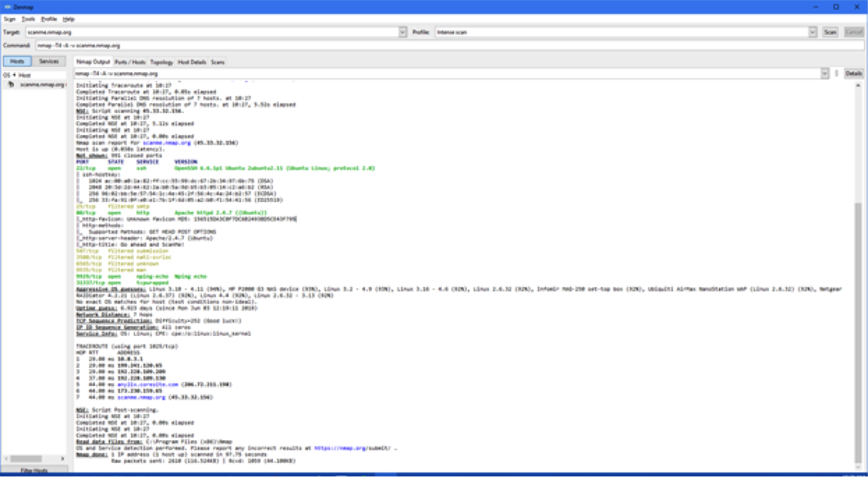This screenshot has height=477, width=868.
Task: Expand the Profile dropdown arrow
Action: tap(812, 32)
